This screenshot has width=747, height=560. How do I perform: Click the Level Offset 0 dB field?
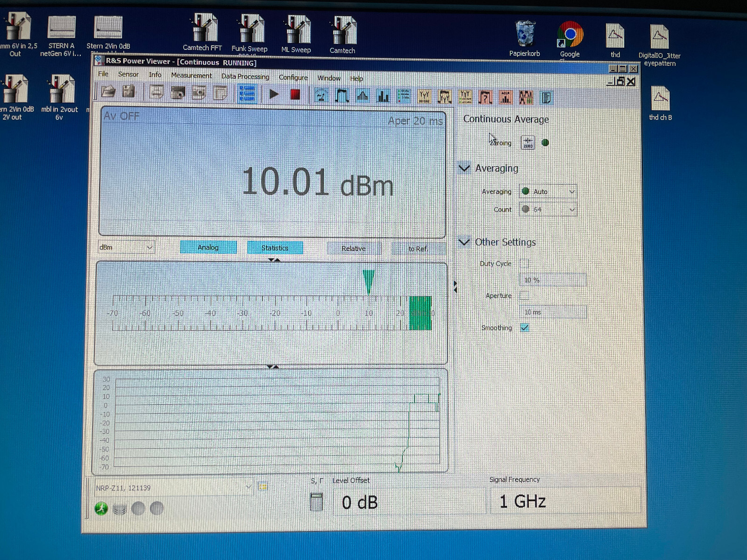(409, 502)
